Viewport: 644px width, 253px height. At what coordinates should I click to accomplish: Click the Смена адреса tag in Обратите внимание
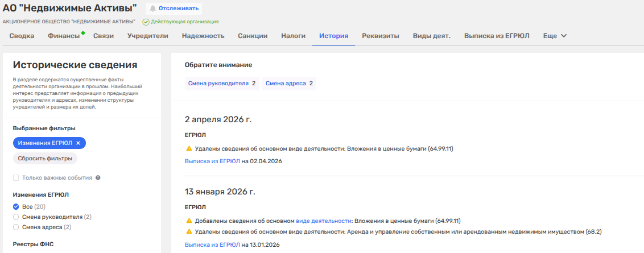coord(286,84)
